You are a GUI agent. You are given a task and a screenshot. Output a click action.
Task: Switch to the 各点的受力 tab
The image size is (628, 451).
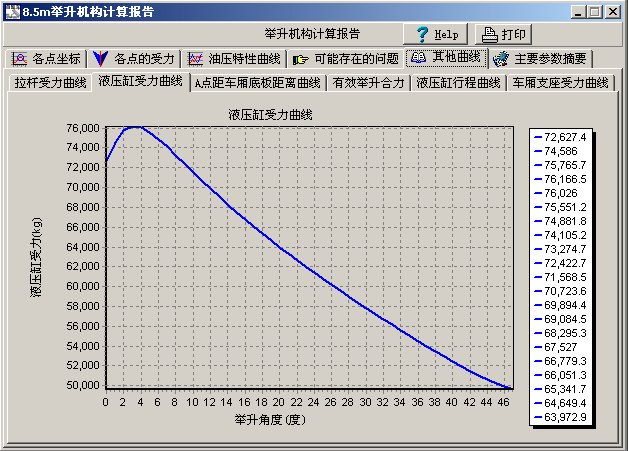(x=134, y=59)
